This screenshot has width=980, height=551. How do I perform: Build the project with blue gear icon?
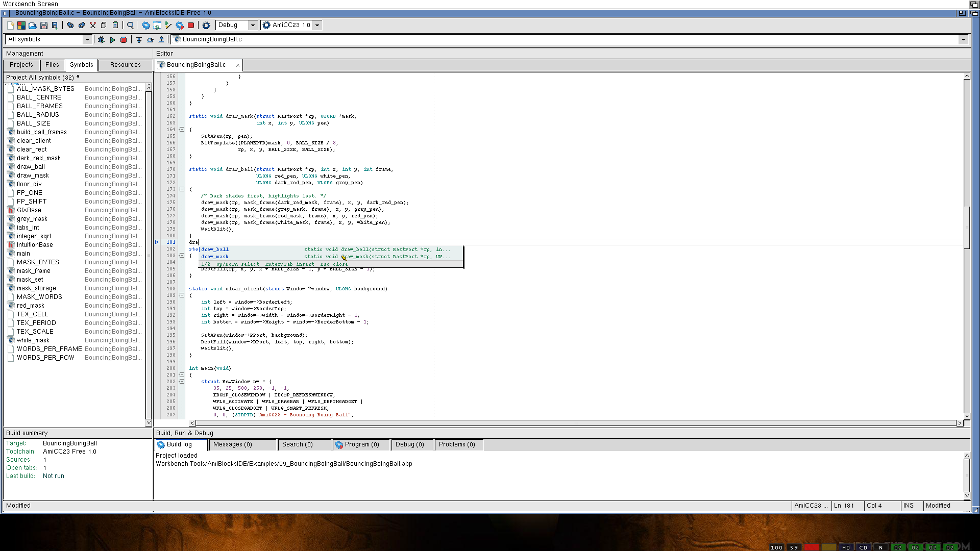(146, 25)
